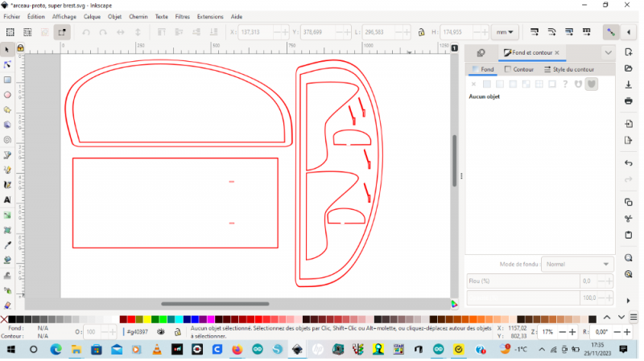Toggle layer visibility eye icon
Viewport: 644px width, 361px height.
pyautogui.click(x=160, y=331)
